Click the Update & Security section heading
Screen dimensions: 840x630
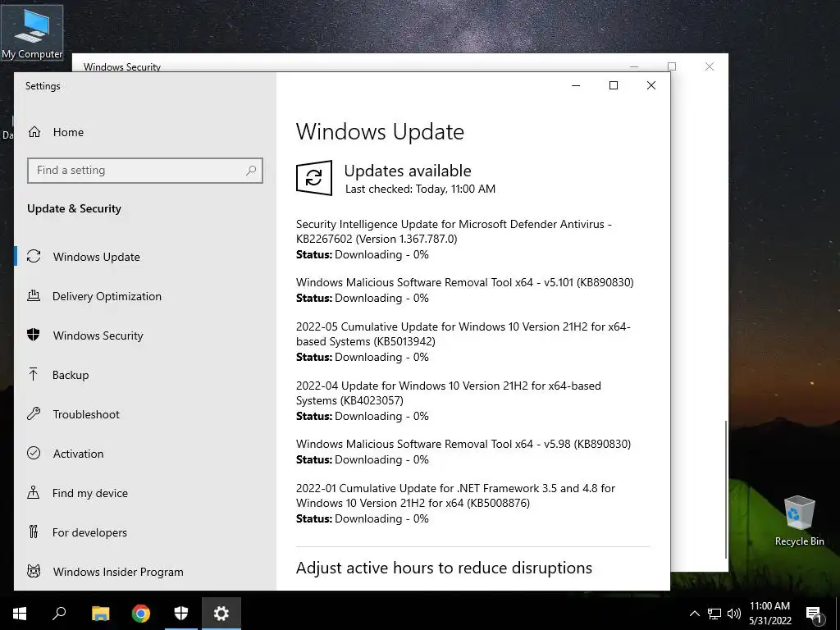(74, 208)
